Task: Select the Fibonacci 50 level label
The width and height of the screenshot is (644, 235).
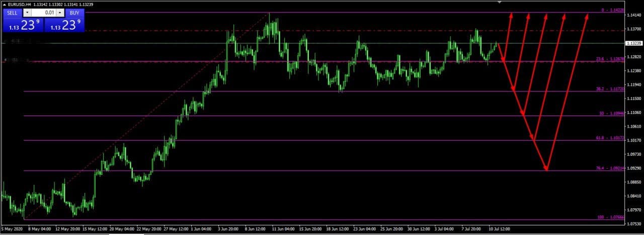Action: pyautogui.click(x=611, y=113)
